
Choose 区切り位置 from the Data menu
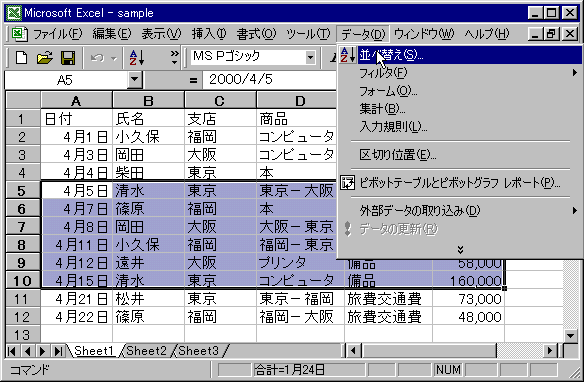(x=461, y=155)
